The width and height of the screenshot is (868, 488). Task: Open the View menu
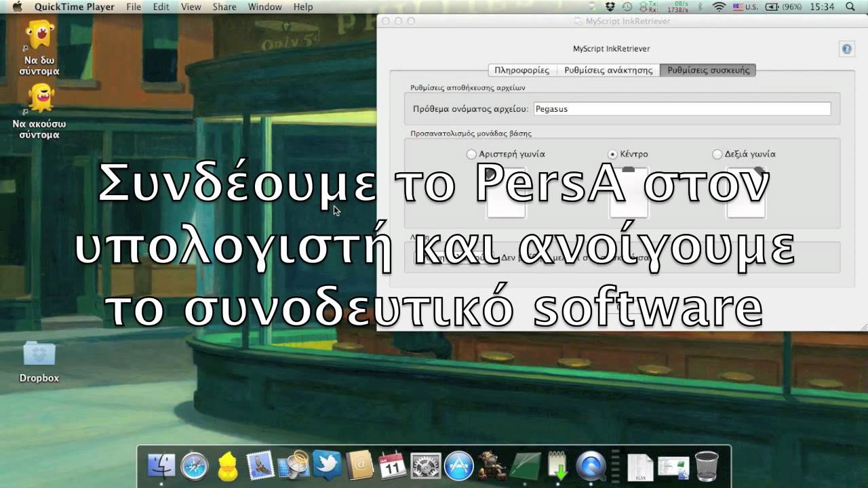191,7
